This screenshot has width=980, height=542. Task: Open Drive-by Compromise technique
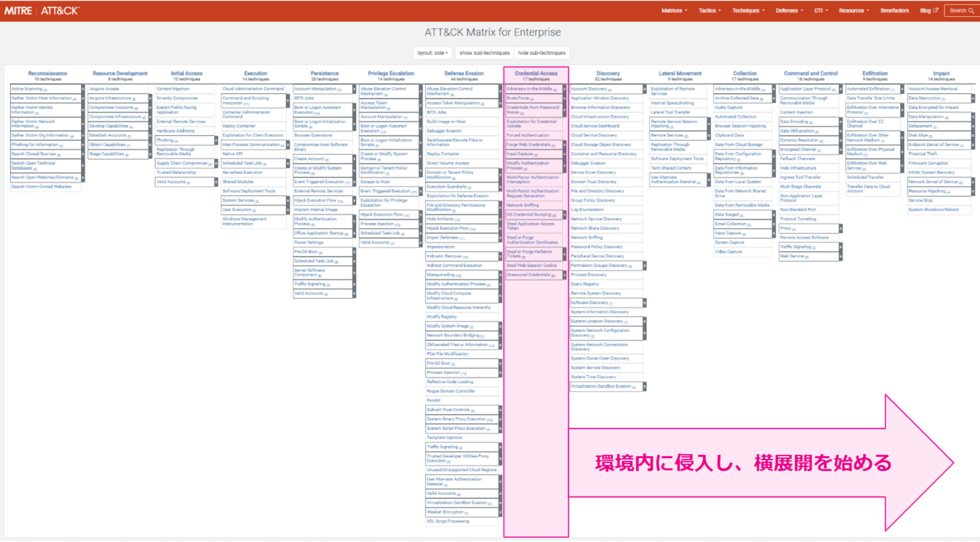177,98
